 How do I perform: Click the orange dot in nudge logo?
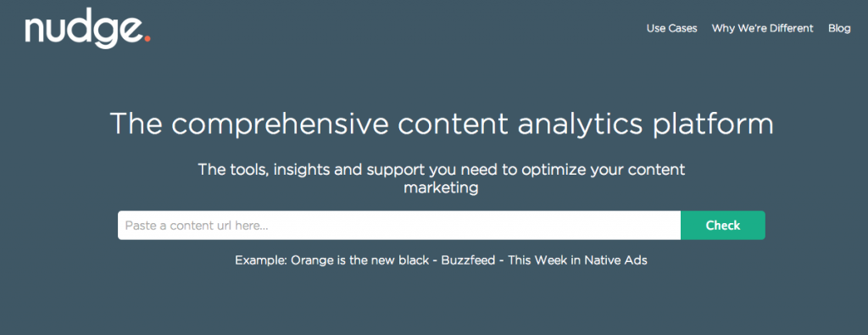click(x=147, y=39)
